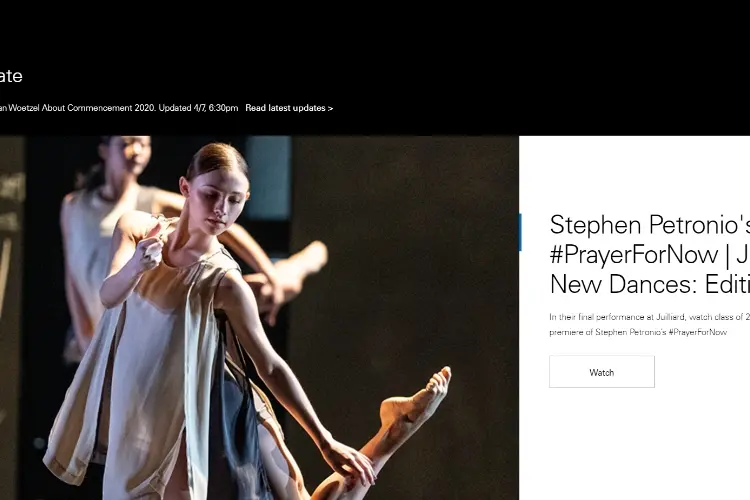This screenshot has height=500, width=750.
Task: Click the Watch button
Action: pos(602,372)
